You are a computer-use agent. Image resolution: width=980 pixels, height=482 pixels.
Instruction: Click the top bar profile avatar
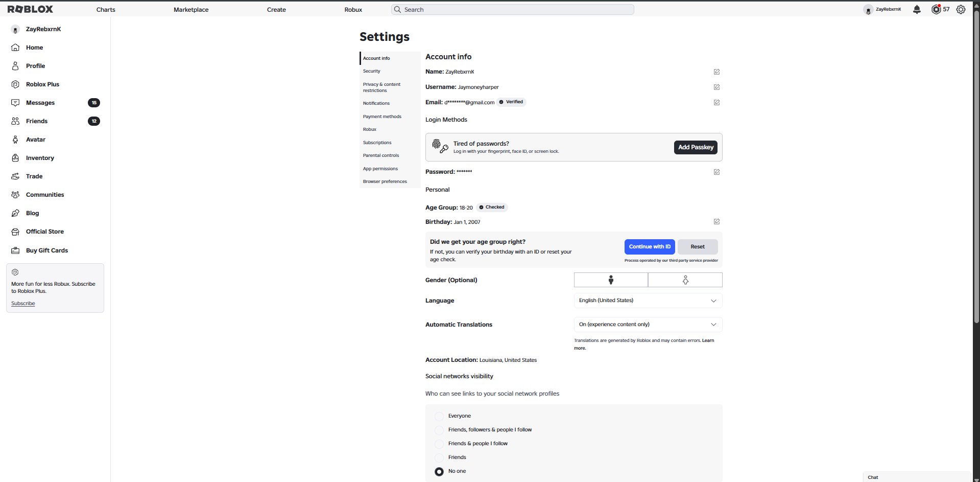868,10
